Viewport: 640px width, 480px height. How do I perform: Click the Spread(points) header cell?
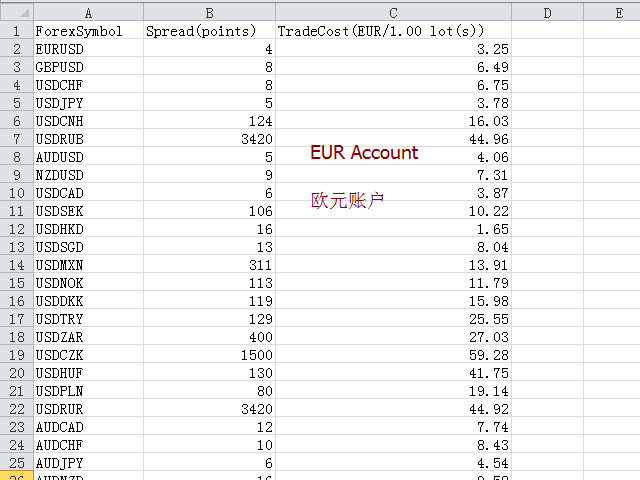[x=209, y=31]
